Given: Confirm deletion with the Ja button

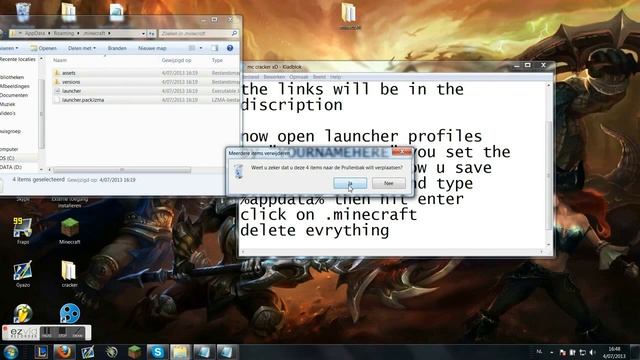Looking at the screenshot, I should pyautogui.click(x=350, y=183).
